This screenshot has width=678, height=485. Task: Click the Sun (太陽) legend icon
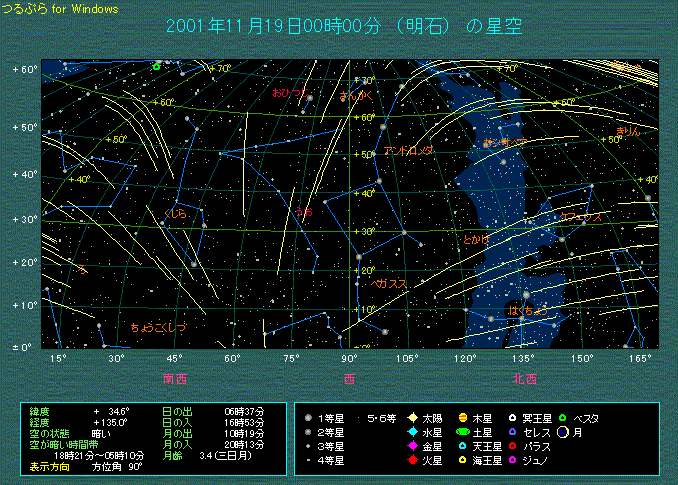coord(412,417)
